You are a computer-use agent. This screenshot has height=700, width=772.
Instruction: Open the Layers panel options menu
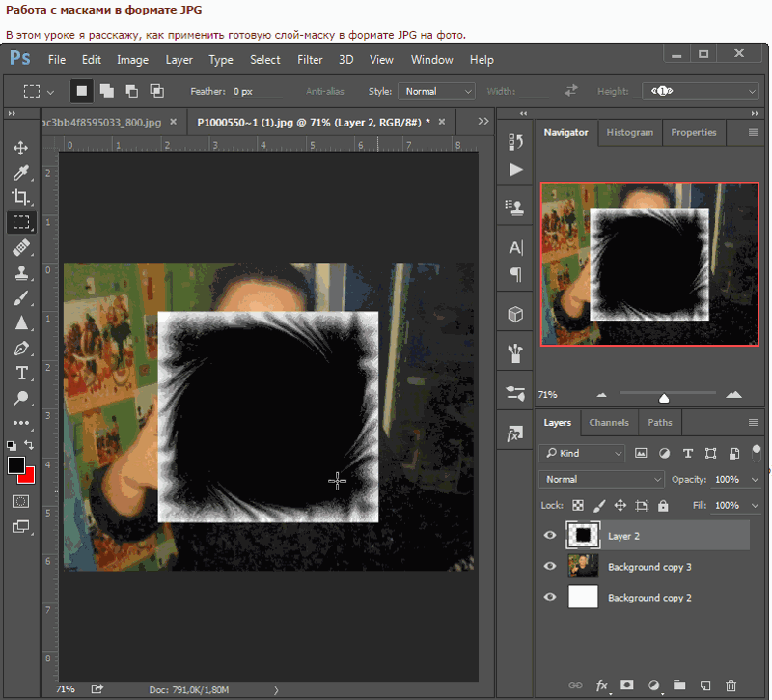coord(754,422)
